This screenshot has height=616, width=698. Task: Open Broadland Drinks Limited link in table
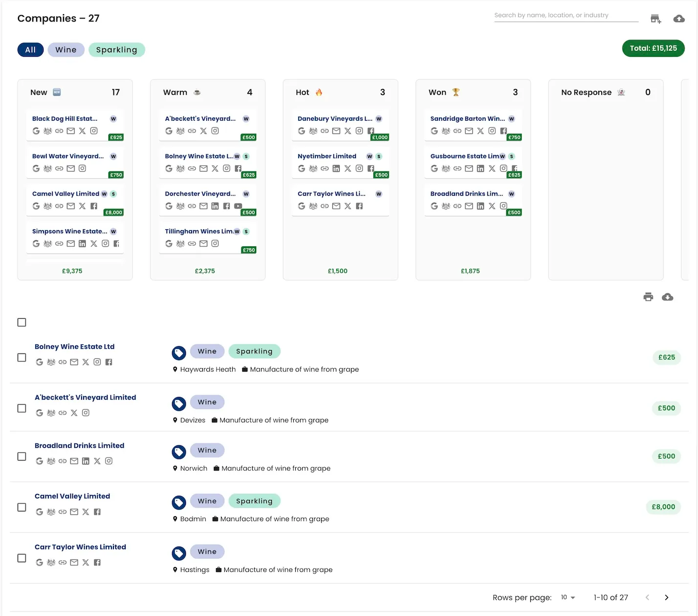click(80, 445)
